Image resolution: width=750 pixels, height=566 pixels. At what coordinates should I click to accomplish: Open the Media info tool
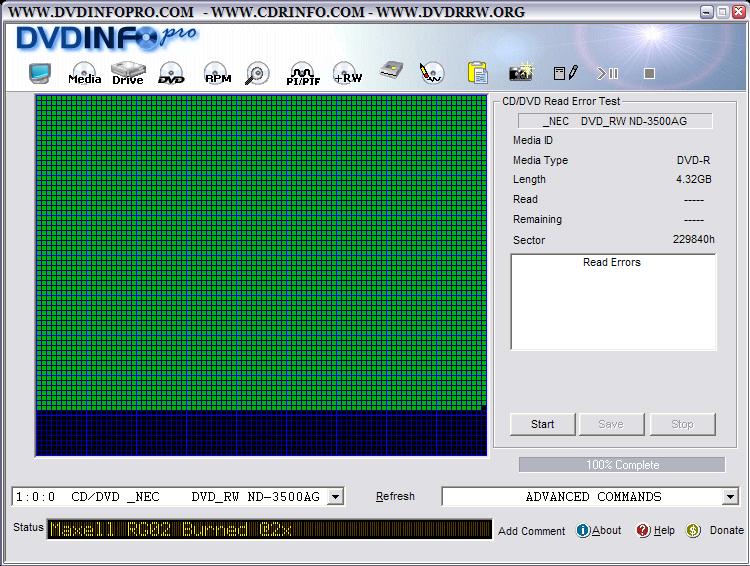tap(84, 74)
